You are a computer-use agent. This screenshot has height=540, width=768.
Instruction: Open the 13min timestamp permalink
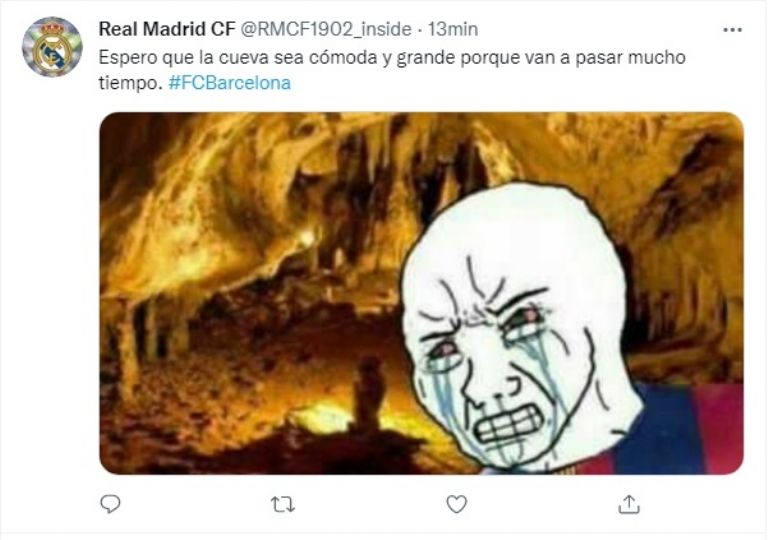(x=453, y=29)
